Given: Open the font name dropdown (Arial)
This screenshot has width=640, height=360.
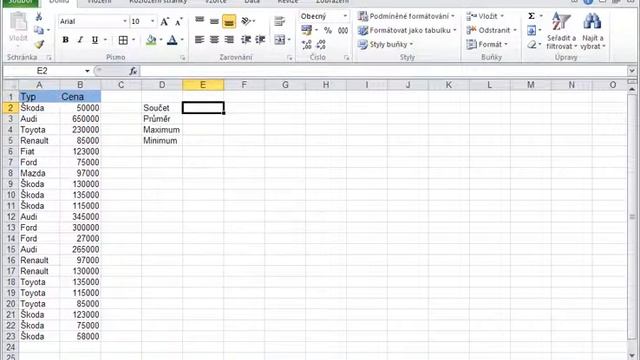Looking at the screenshot, I should tap(125, 21).
